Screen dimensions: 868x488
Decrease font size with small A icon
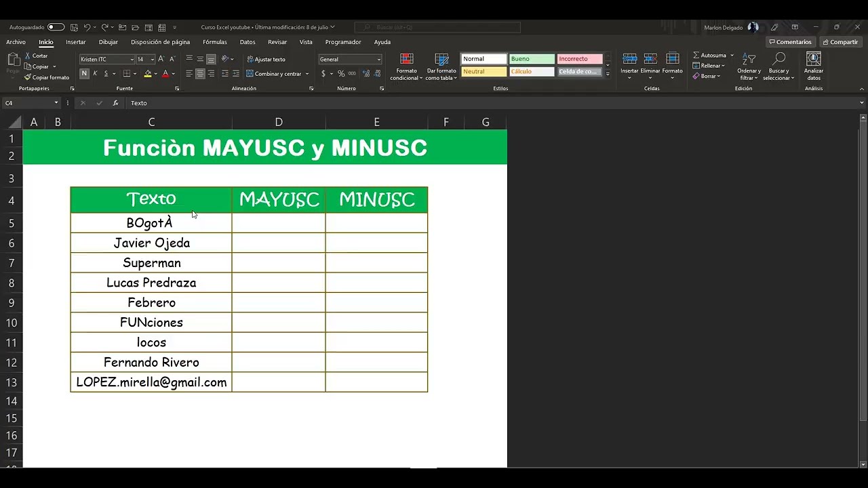(172, 59)
